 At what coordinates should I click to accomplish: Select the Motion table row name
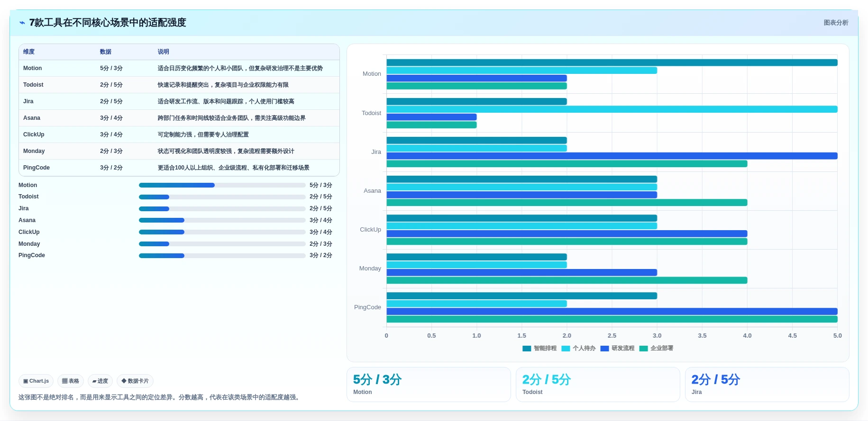tap(32, 68)
